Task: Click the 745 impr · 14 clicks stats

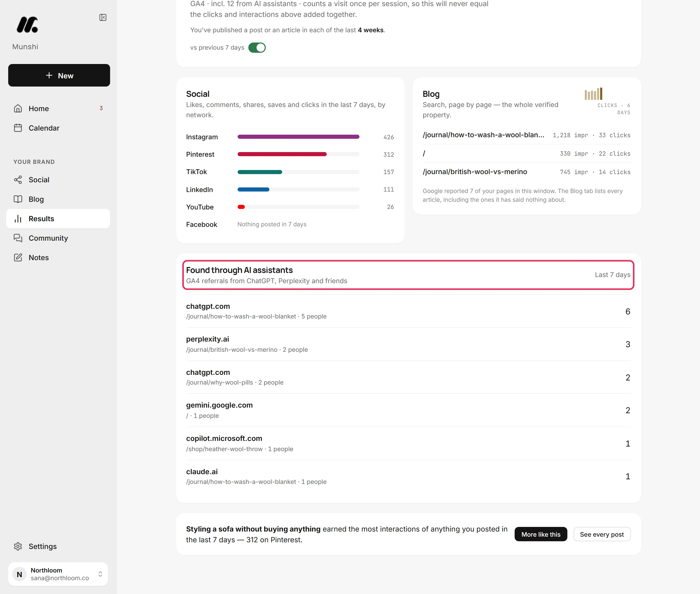Action: [595, 172]
